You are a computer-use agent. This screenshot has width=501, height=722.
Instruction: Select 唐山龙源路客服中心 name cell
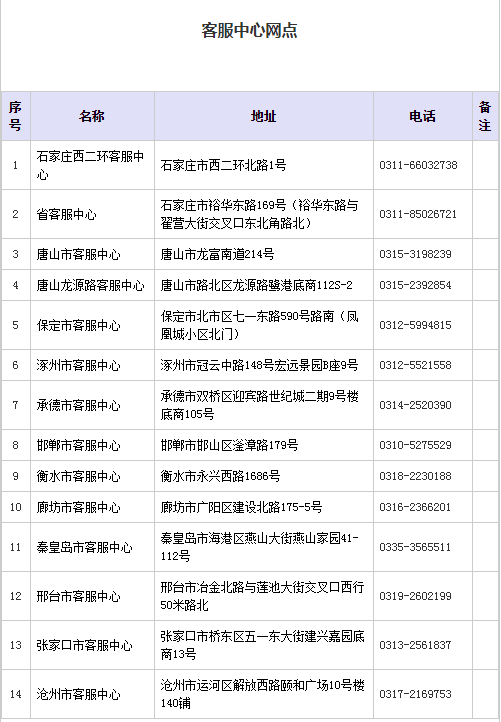click(x=90, y=285)
